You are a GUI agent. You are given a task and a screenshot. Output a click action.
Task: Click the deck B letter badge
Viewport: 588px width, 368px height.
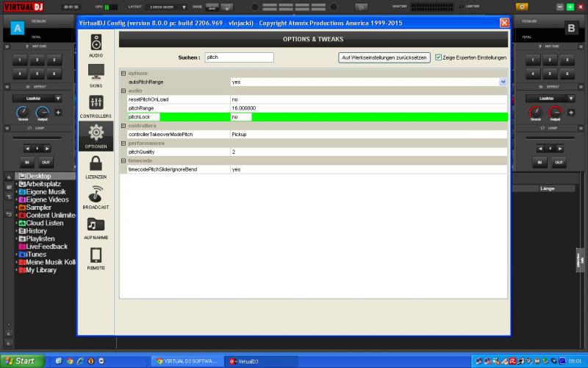point(571,28)
